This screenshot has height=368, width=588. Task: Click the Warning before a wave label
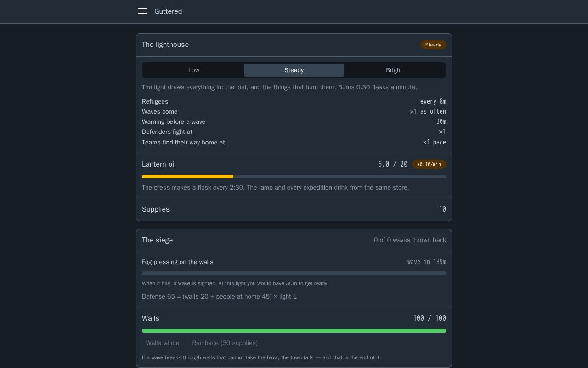click(174, 121)
